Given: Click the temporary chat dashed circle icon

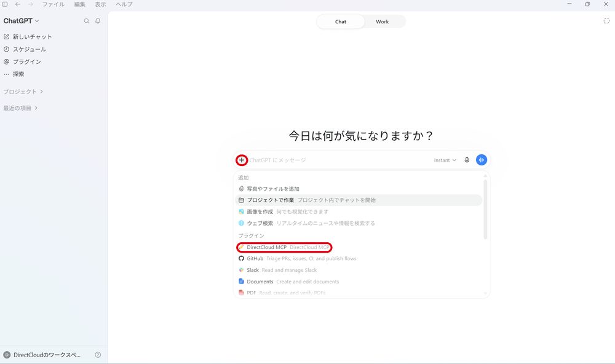Looking at the screenshot, I should 606,21.
